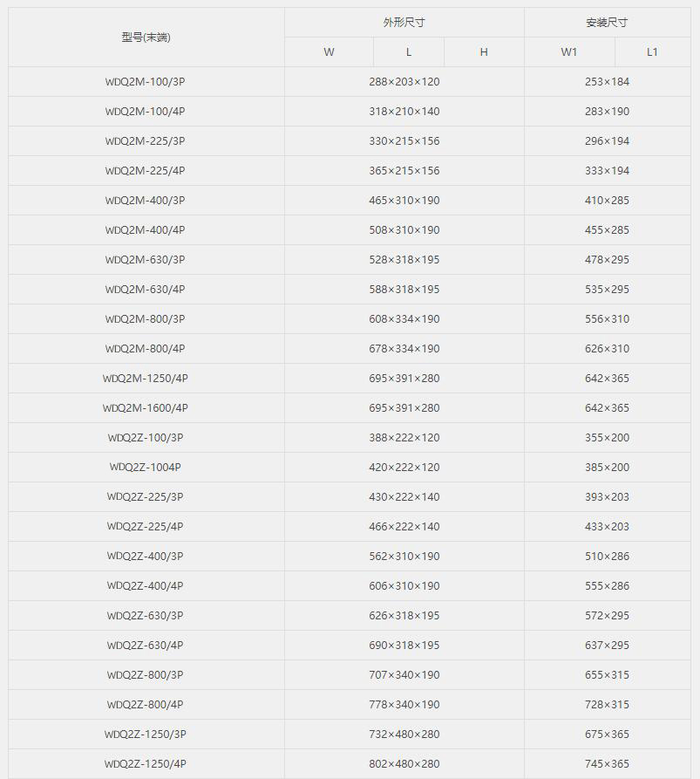
Task: Select model WDQ2Z-400/3P cell
Action: 146,556
